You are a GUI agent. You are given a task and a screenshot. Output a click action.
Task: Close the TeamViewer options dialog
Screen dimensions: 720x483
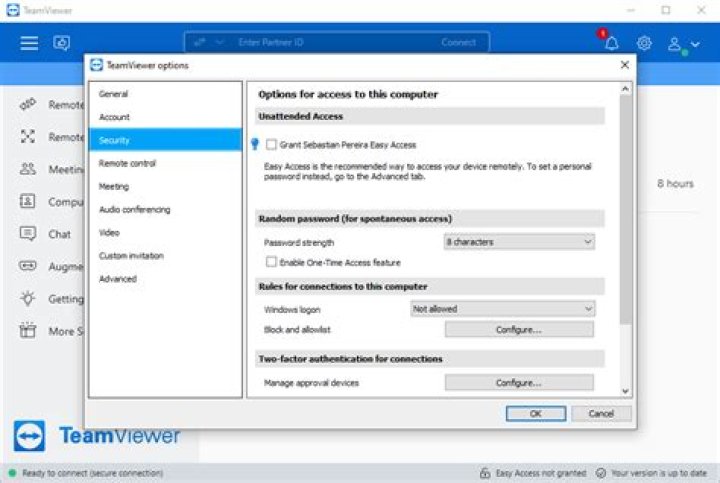(624, 65)
